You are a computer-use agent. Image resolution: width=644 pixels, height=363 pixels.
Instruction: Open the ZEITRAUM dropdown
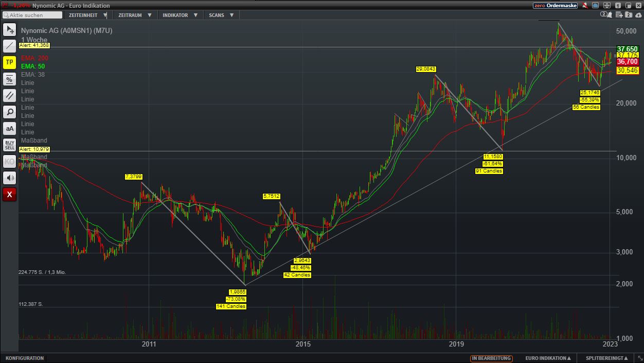135,15
